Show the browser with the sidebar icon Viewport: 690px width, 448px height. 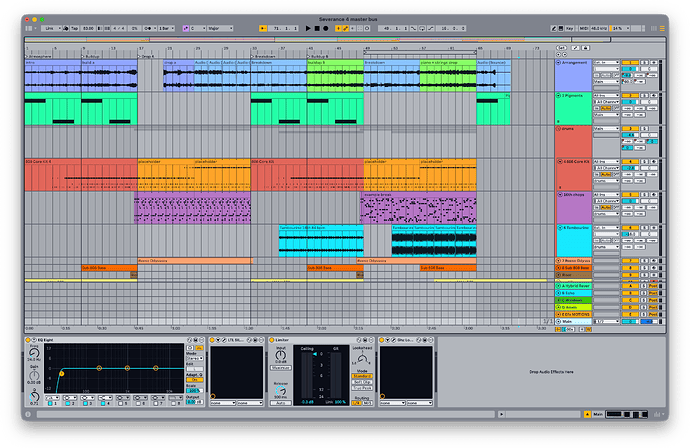click(29, 28)
